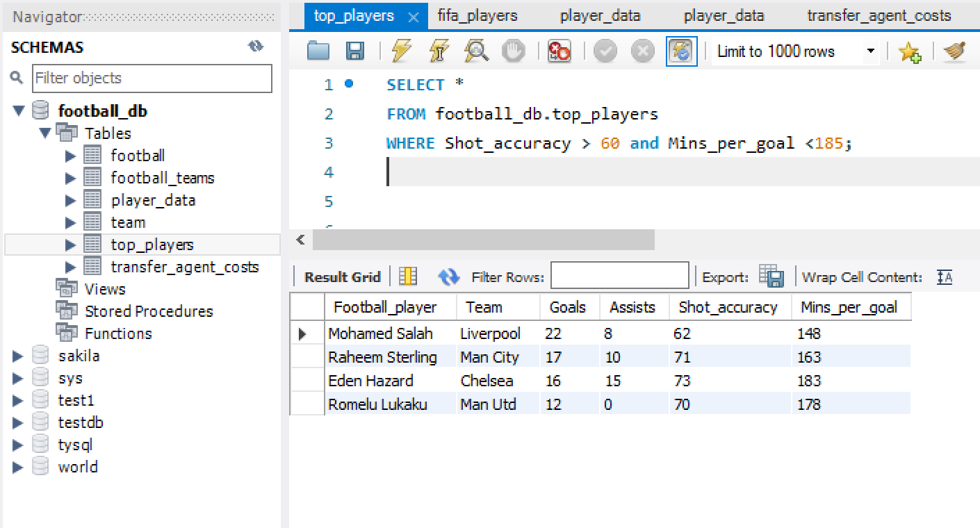Execute the query with the lightning bolt icon
The width and height of the screenshot is (980, 528).
click(x=402, y=51)
